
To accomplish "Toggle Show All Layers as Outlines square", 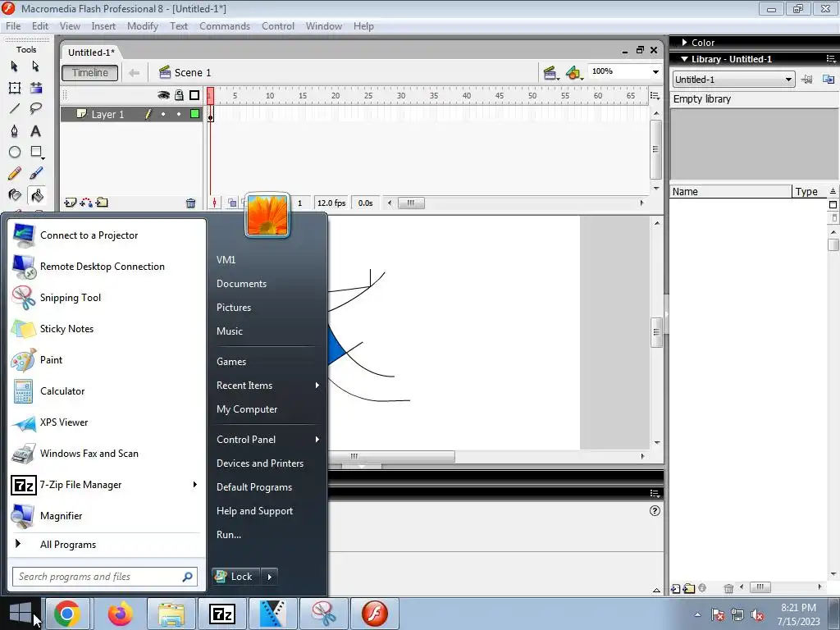I will (x=194, y=95).
